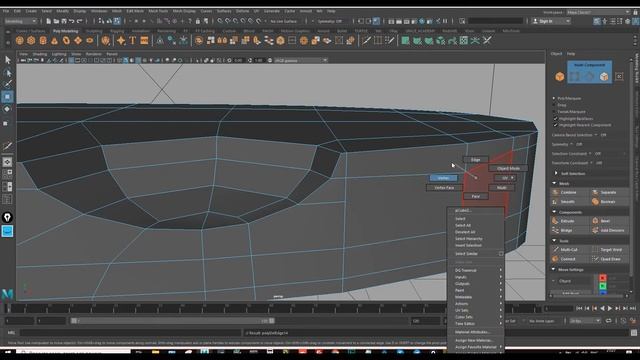Select the Multi-Cut shelf icon
This screenshot has height=360, width=640.
366,40
